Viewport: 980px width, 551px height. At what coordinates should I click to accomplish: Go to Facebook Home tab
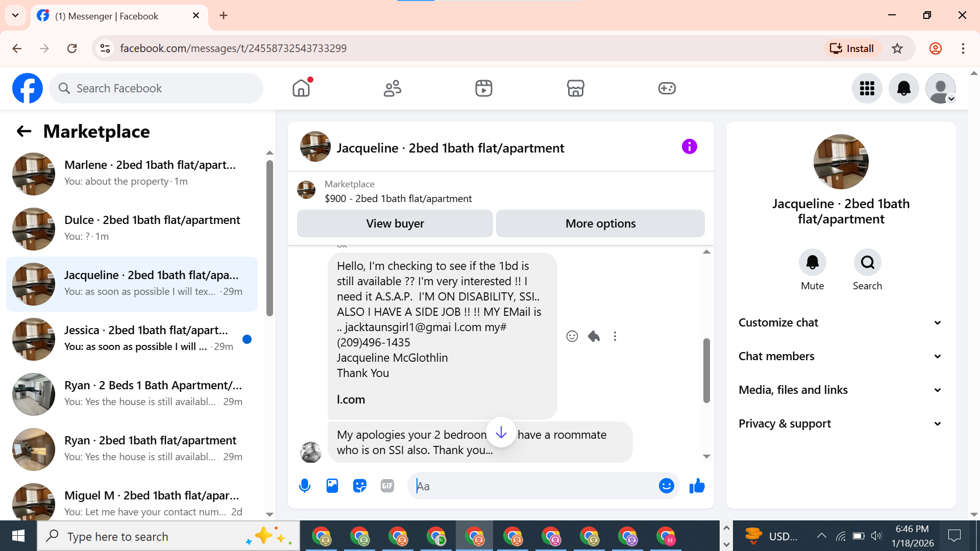pos(301,88)
